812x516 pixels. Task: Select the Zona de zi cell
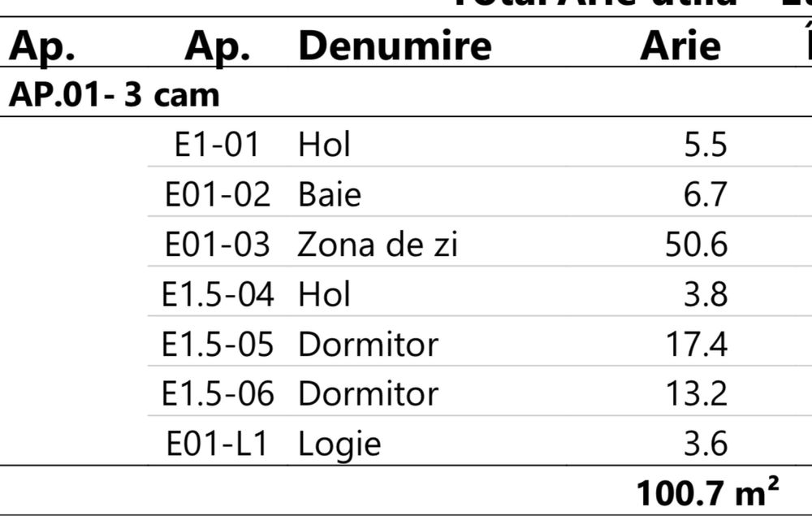coord(378,244)
